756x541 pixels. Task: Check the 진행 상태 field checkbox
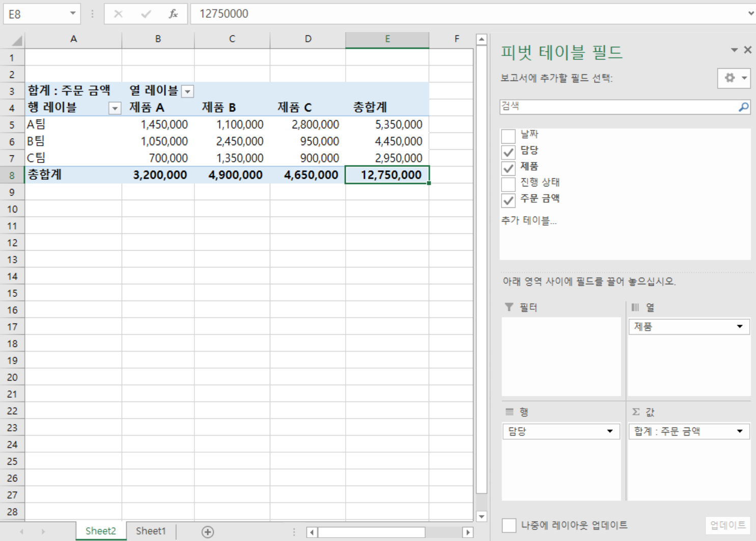point(508,184)
